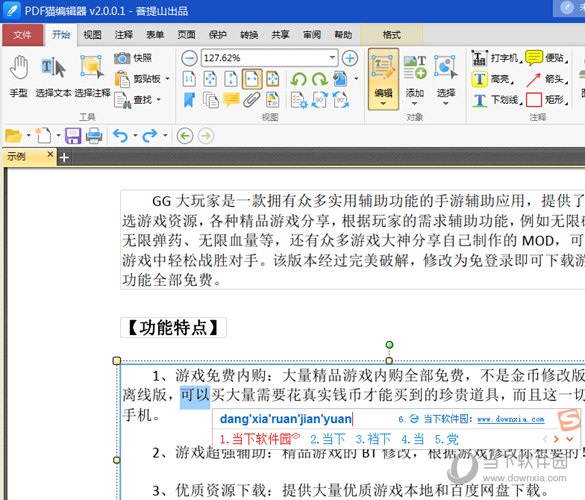Click the zoom in plus button
Viewport: 585px width, 500px height.
(x=350, y=58)
